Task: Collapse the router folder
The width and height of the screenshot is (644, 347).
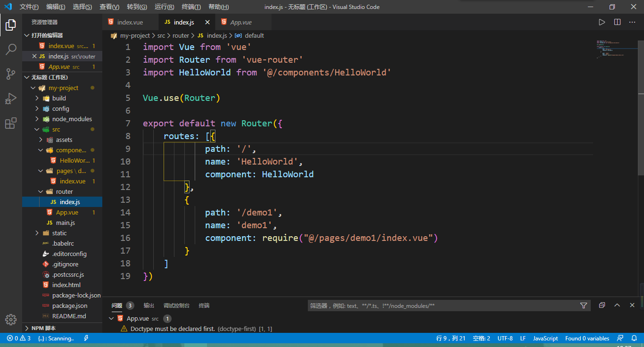Action: pos(41,191)
